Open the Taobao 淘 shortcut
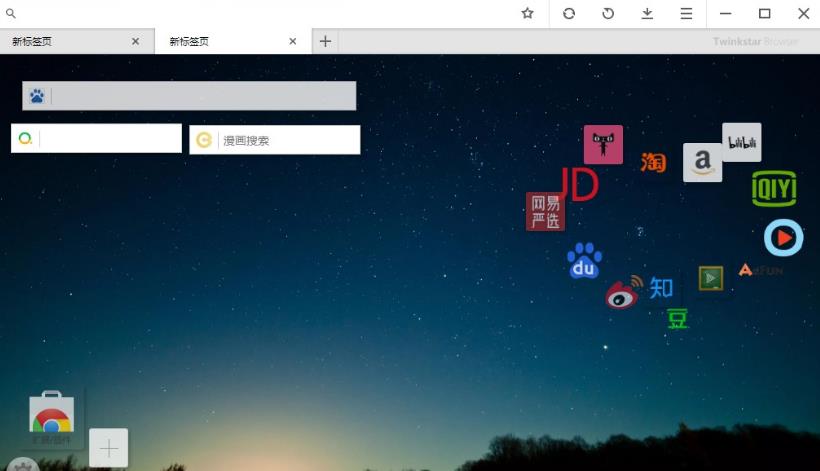820x471 pixels. (654, 163)
